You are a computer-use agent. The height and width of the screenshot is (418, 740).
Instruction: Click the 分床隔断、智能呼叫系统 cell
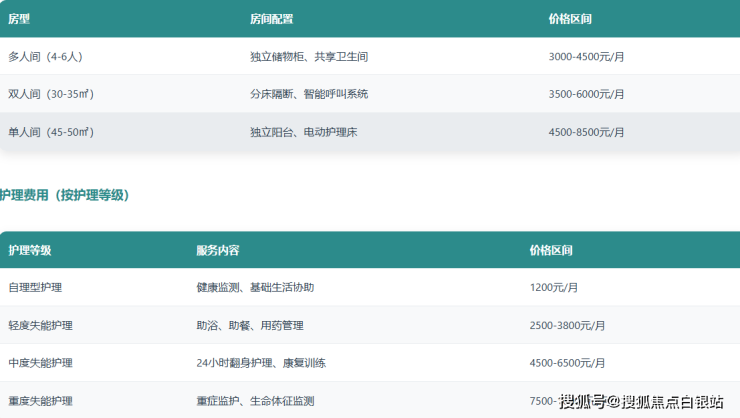(309, 94)
